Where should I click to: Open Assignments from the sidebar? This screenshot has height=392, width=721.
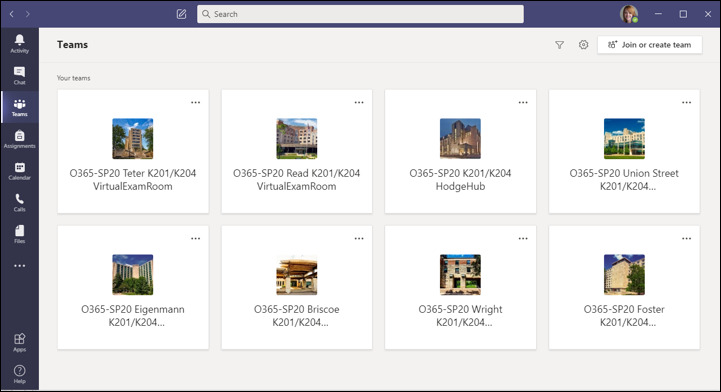19,139
